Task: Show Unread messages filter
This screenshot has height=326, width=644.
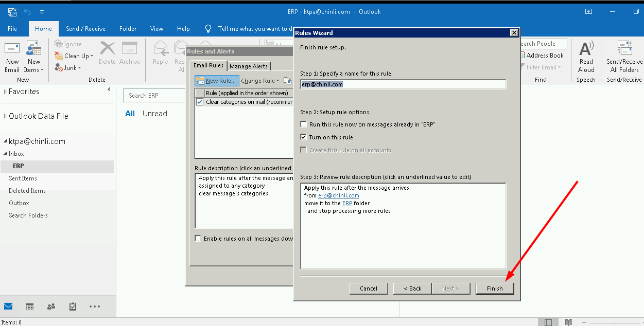Action: coord(155,114)
